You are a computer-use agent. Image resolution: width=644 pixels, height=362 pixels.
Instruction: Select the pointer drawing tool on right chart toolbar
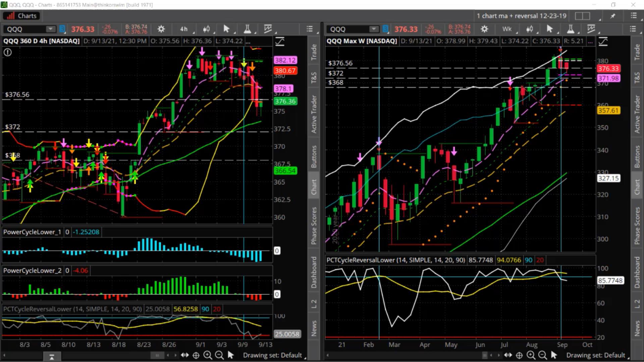point(549,29)
